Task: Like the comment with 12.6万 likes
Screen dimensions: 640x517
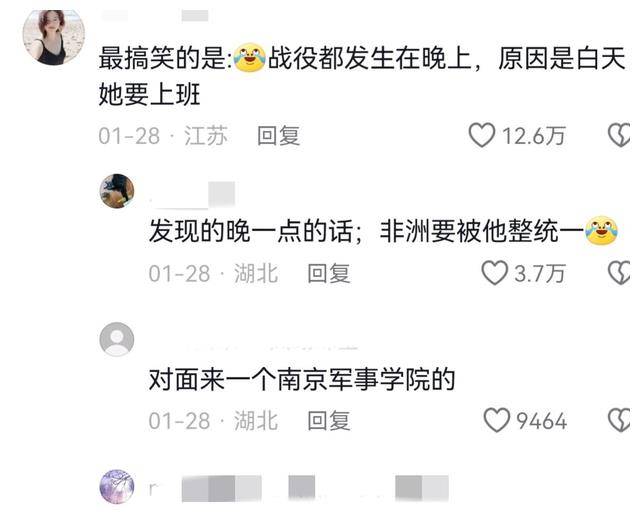Action: [x=482, y=135]
